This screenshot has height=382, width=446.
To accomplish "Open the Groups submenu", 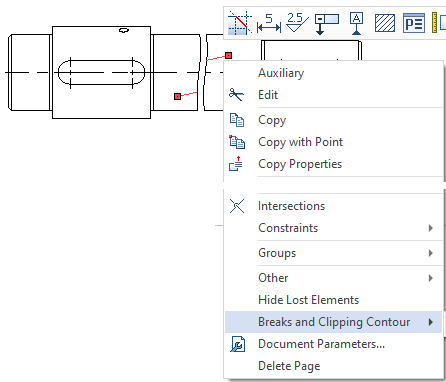I will pos(334,253).
